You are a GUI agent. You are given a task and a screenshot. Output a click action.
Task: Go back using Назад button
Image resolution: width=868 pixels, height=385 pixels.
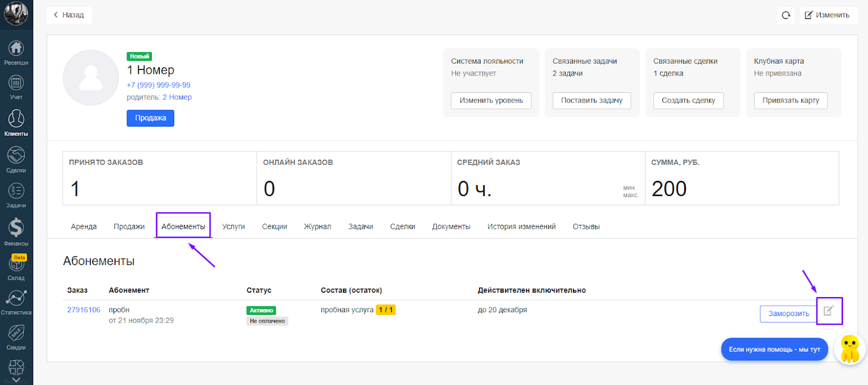(x=69, y=15)
